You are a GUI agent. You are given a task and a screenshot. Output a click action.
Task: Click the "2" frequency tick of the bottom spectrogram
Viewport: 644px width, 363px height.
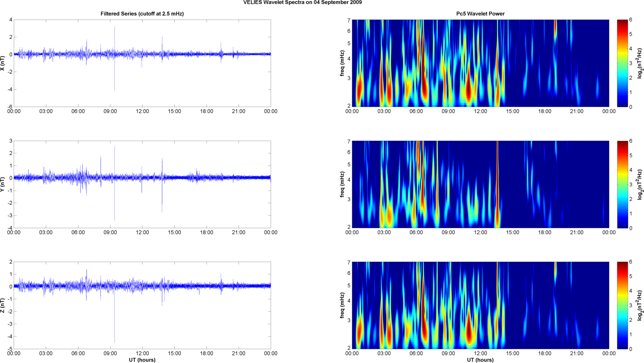349,348
